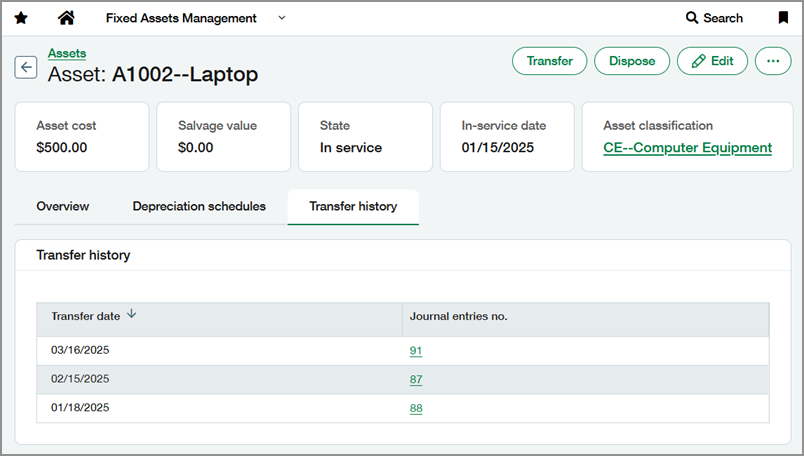Open CE--Computer Equipment classification link
Image resolution: width=804 pixels, height=456 pixels.
click(687, 148)
